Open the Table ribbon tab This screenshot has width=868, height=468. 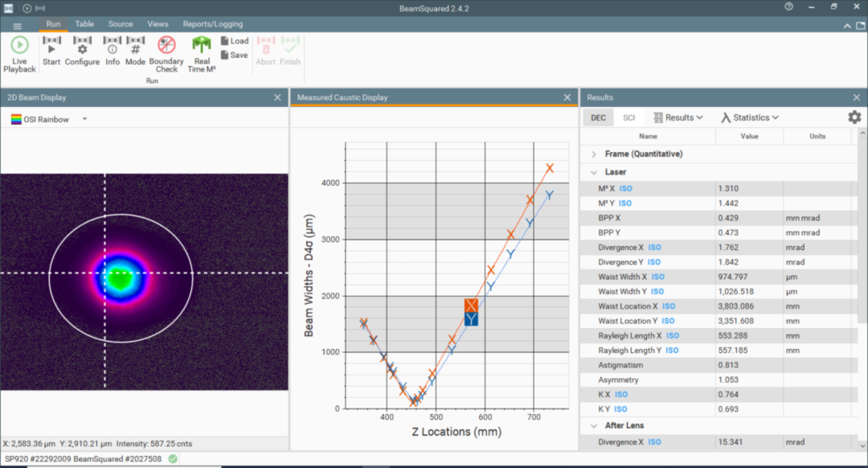coord(84,24)
